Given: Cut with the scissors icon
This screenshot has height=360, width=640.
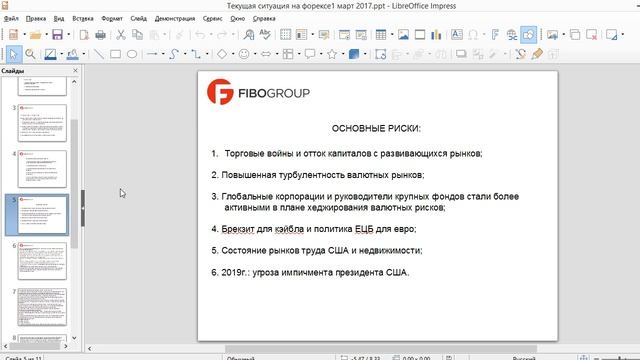Looking at the screenshot, I should pos(121,35).
